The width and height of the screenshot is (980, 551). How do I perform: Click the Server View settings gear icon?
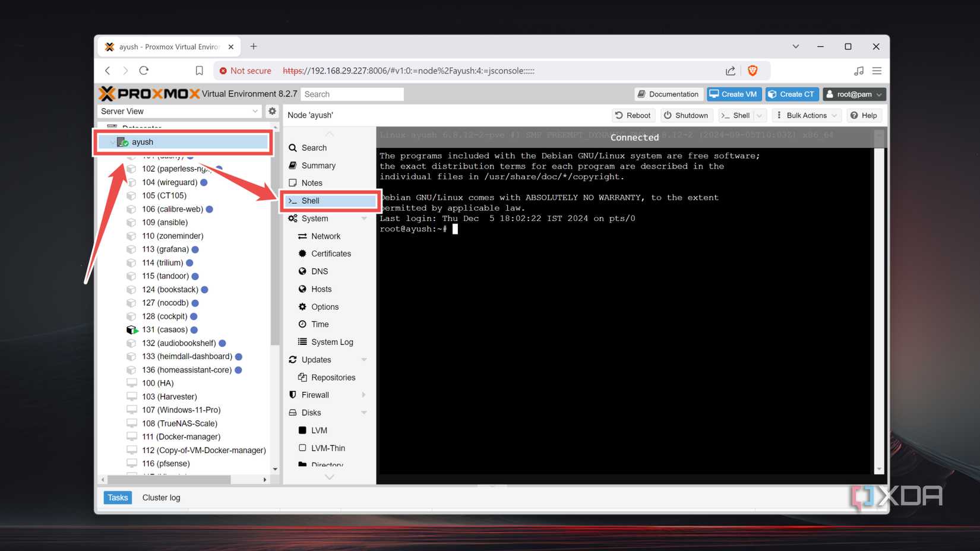(x=272, y=111)
